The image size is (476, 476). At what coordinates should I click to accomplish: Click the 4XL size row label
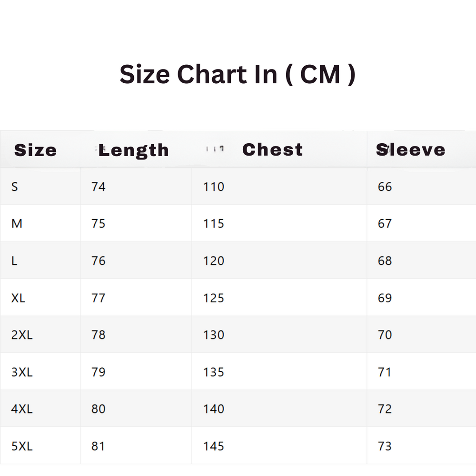[x=22, y=409]
